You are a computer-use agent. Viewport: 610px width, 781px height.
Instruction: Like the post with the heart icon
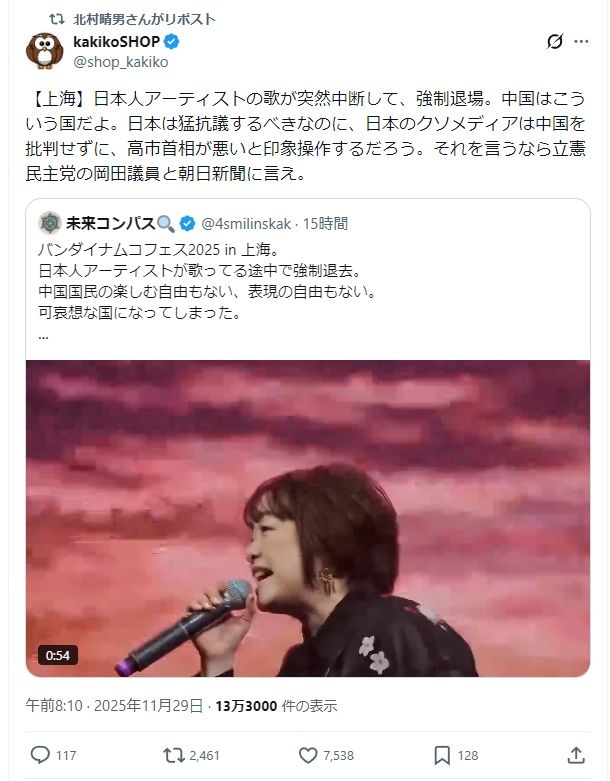[308, 755]
